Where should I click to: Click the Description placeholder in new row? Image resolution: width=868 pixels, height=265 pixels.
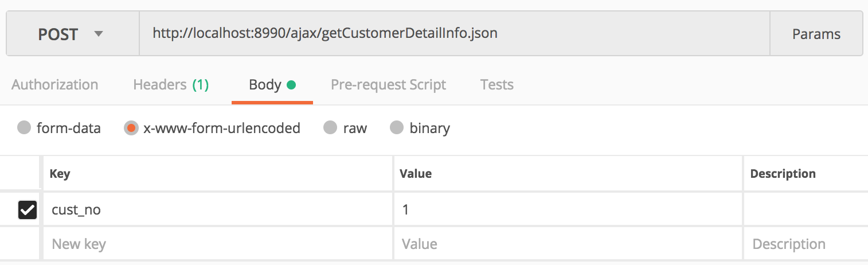[806, 244]
